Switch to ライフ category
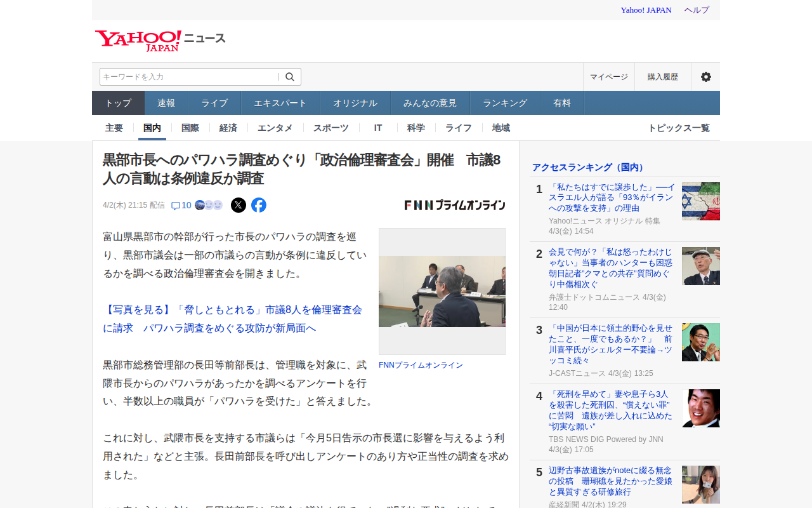Viewport: 812px width, 508px height. 459,128
